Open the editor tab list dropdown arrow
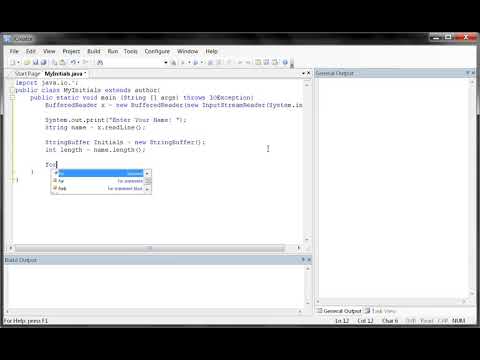The height and width of the screenshot is (360, 480). [303, 73]
